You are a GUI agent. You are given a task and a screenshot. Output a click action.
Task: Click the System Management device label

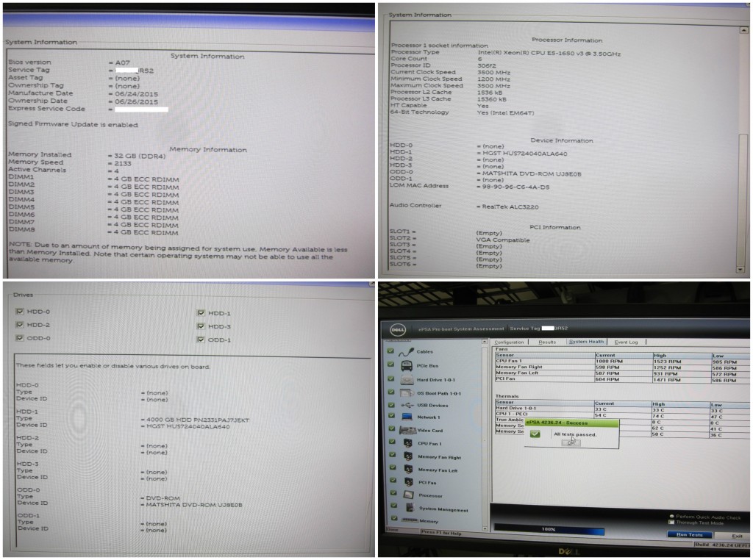click(443, 509)
